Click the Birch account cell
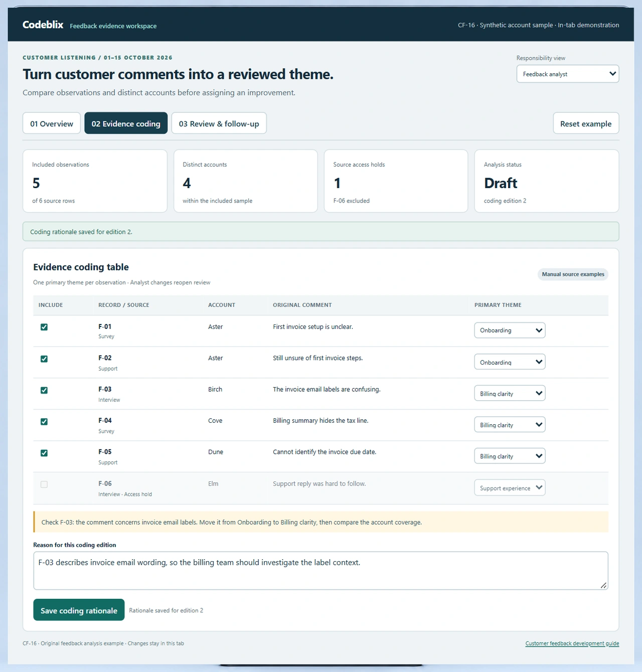This screenshot has height=672, width=642. (x=215, y=389)
